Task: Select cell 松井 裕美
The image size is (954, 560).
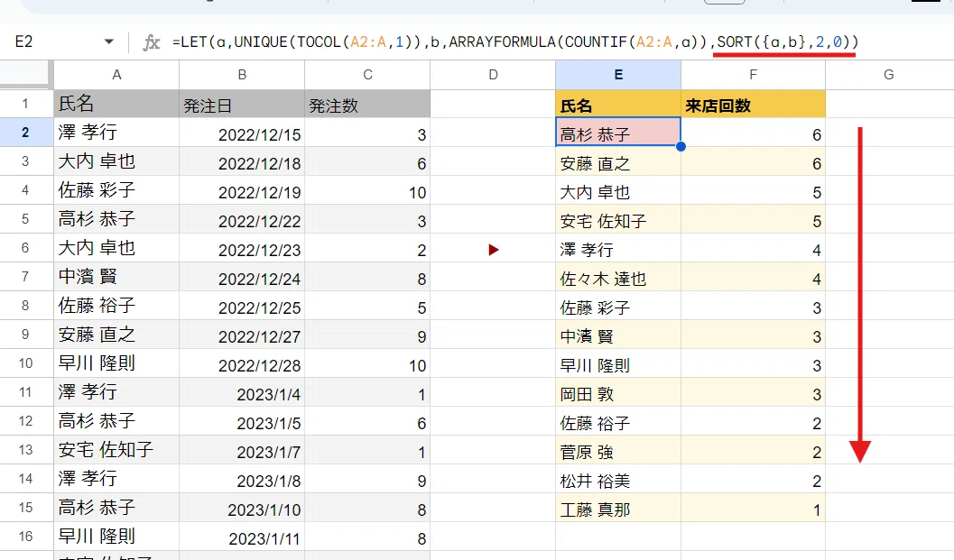Action: [618, 479]
